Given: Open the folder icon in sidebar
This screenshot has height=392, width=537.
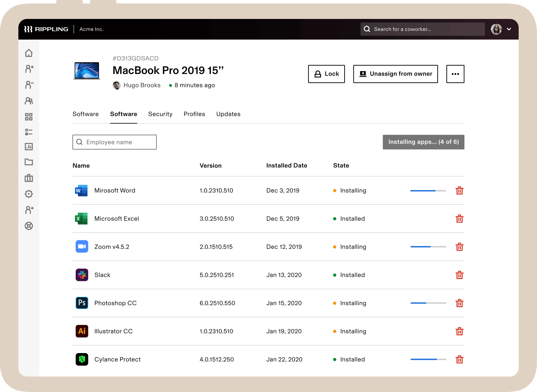Looking at the screenshot, I should [x=29, y=162].
